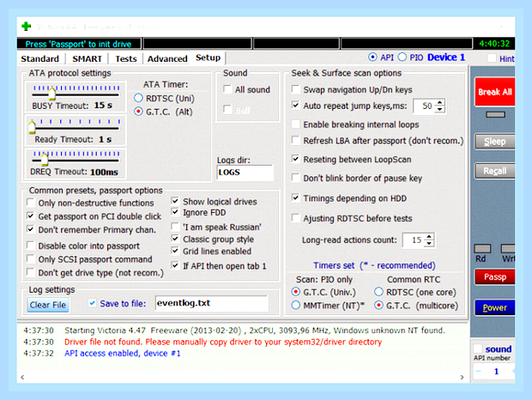Screen dimensions: 532x400
Task: Toggle the Rd indicator button
Action: (482, 249)
